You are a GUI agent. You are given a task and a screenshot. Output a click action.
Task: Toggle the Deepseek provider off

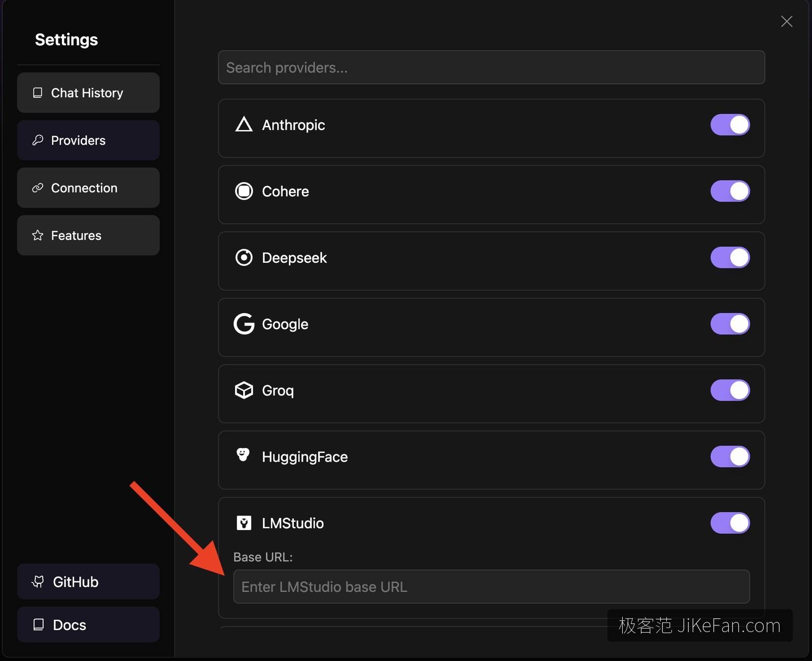tap(730, 258)
